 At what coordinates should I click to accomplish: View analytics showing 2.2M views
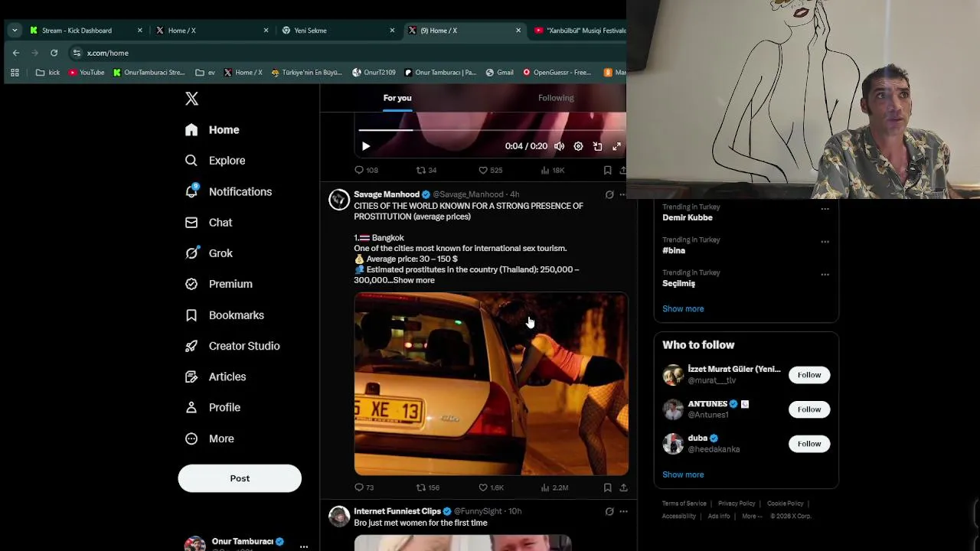pyautogui.click(x=554, y=487)
